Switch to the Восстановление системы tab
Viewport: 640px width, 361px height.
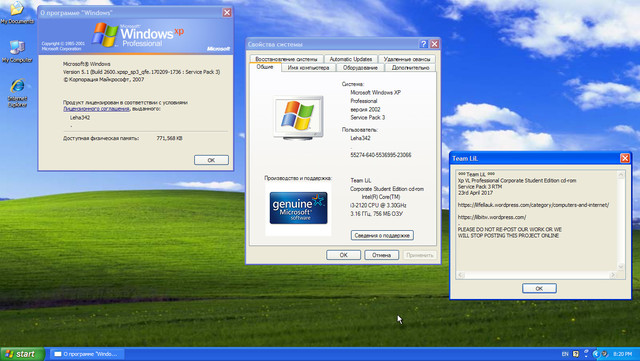point(286,59)
